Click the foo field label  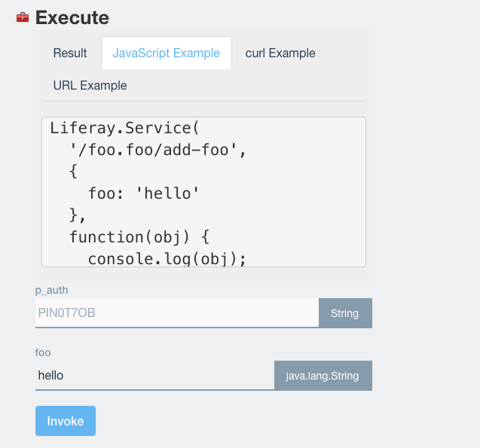tap(43, 352)
